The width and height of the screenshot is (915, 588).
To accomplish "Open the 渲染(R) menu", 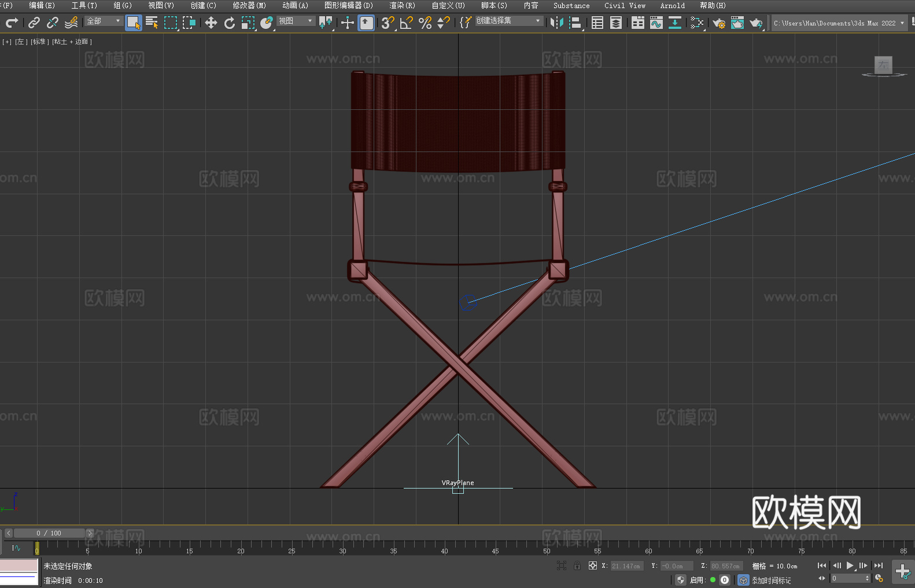I will (x=402, y=5).
